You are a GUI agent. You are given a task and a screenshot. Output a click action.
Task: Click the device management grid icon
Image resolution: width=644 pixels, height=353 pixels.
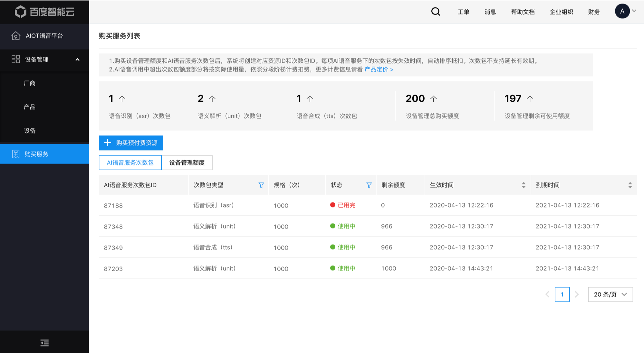coord(15,59)
